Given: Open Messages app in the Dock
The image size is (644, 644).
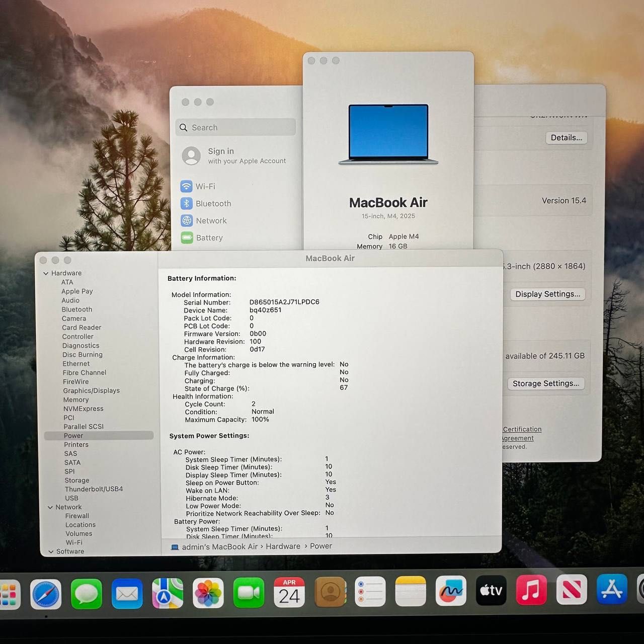Looking at the screenshot, I should pos(87,594).
